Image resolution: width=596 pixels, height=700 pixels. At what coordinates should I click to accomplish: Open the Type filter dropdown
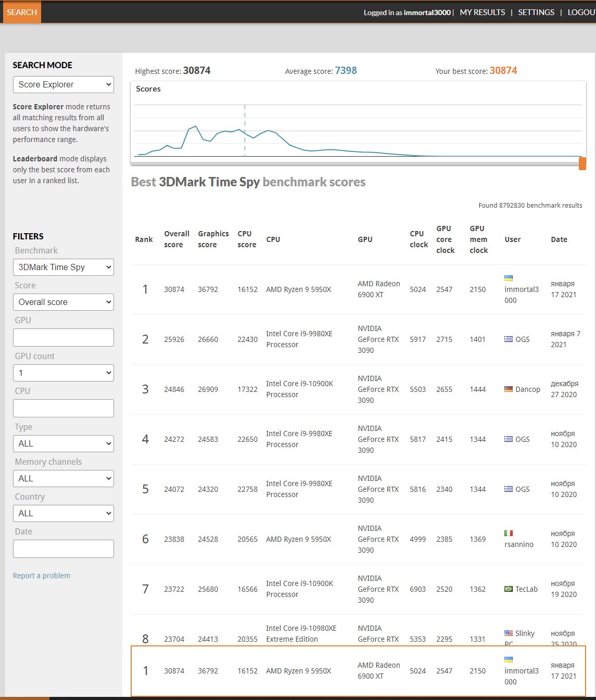click(64, 443)
